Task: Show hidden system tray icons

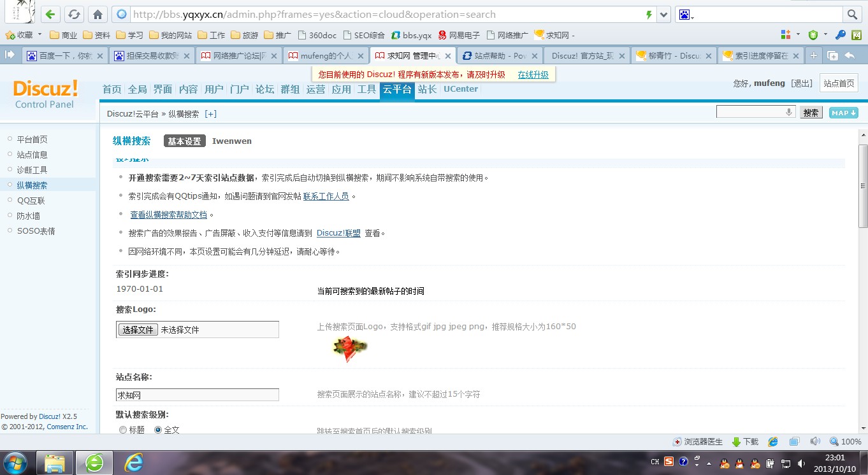Action: [709, 463]
